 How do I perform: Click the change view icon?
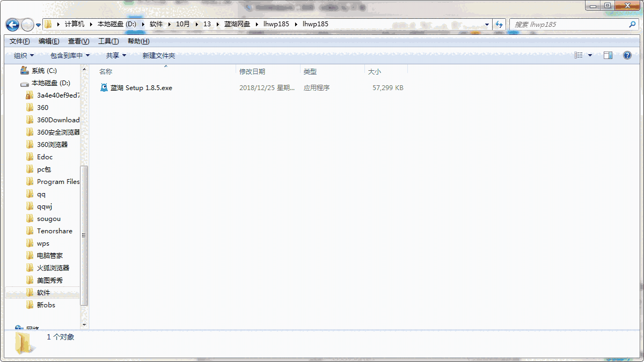(x=578, y=55)
